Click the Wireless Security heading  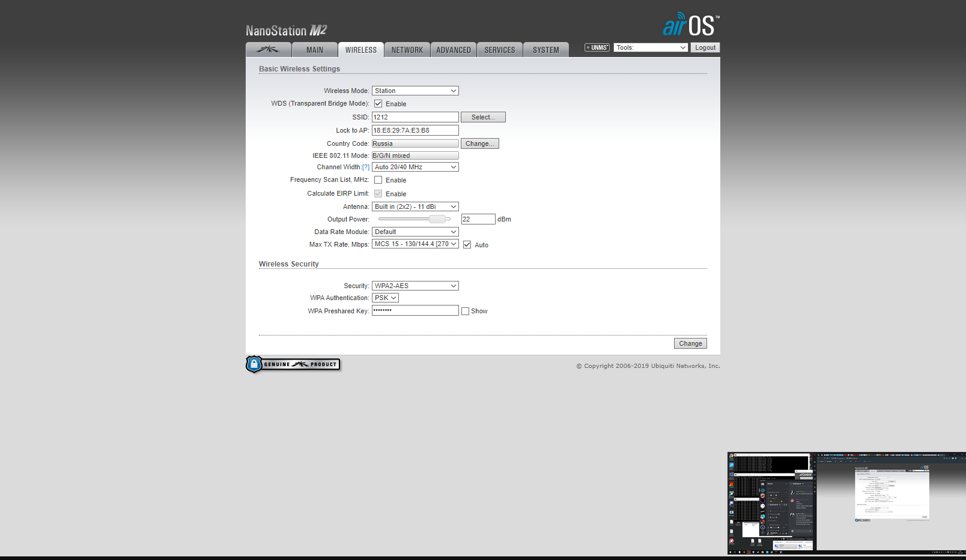point(289,264)
